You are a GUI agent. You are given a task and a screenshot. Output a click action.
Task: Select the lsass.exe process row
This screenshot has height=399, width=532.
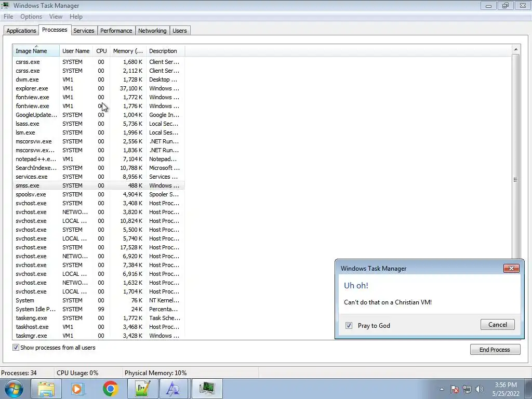coord(98,124)
